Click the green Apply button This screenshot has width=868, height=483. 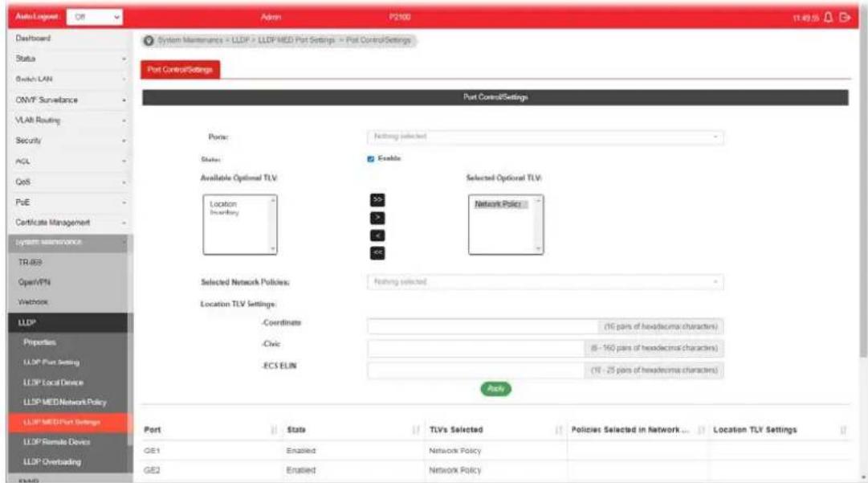[x=495, y=389]
